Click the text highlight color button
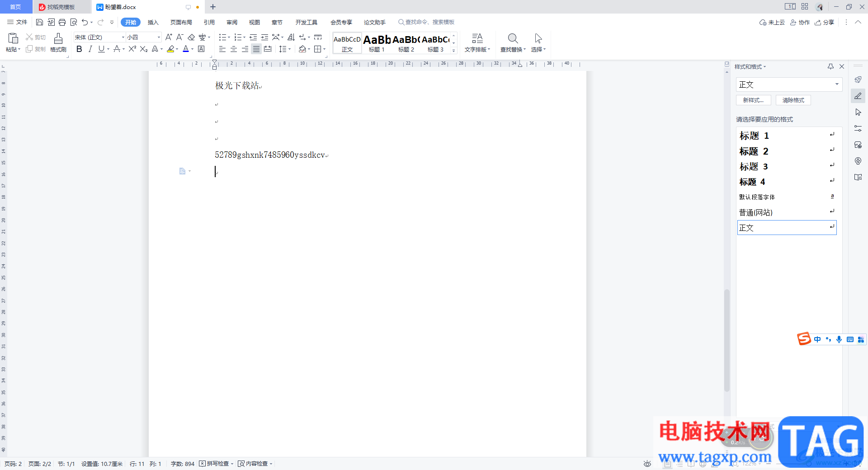 click(x=170, y=49)
